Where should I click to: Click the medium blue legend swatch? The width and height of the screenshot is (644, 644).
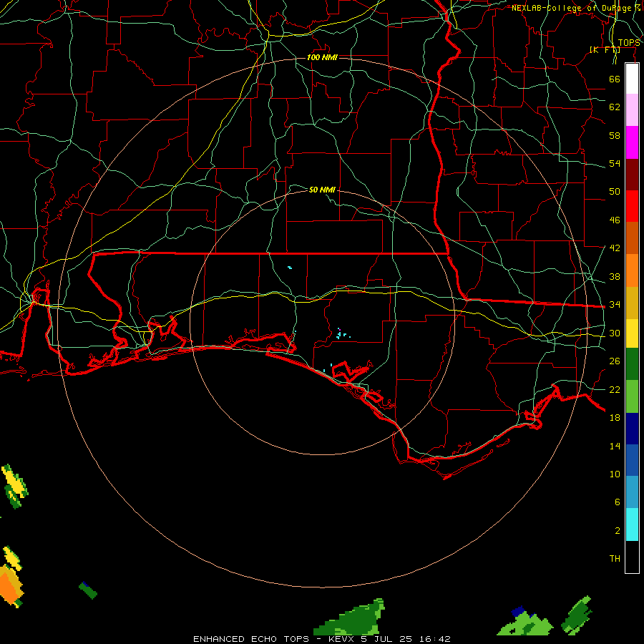(632, 460)
